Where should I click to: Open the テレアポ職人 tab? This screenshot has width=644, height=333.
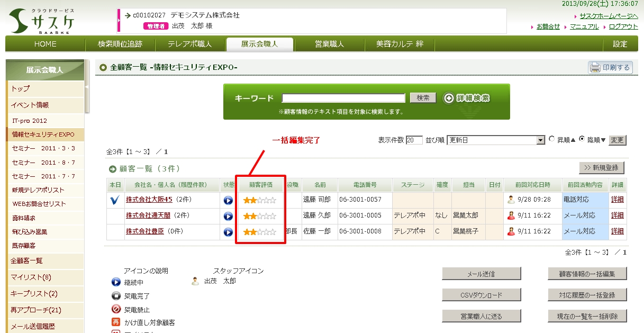[x=189, y=44]
